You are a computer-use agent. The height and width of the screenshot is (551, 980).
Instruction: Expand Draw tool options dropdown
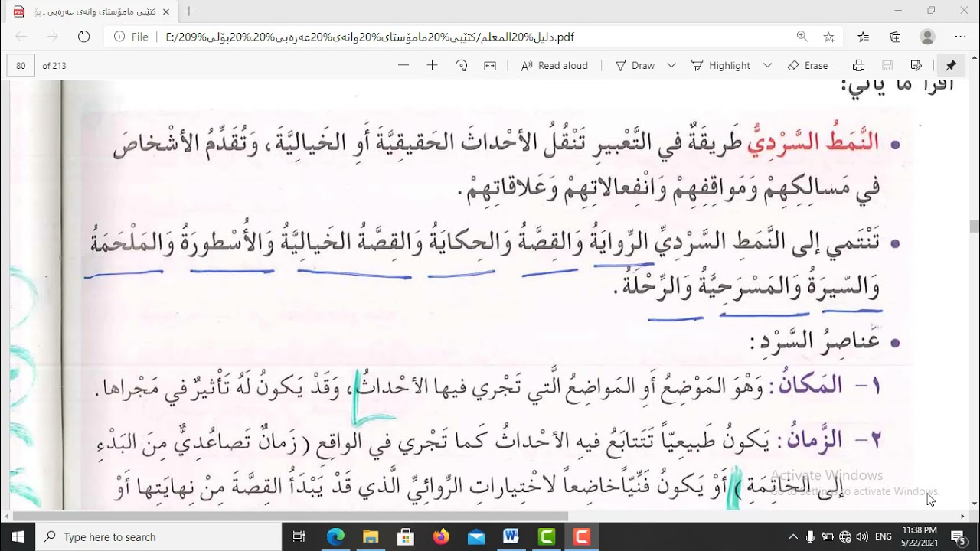coord(671,66)
